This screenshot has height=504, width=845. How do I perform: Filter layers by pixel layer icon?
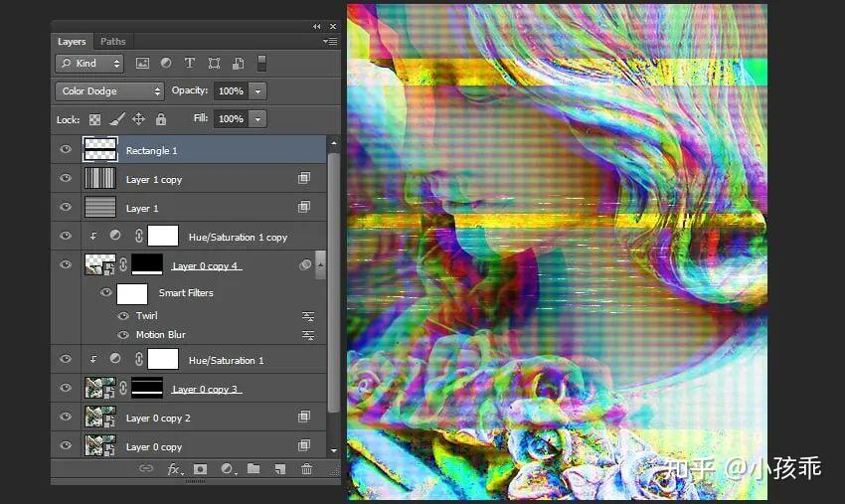(142, 63)
